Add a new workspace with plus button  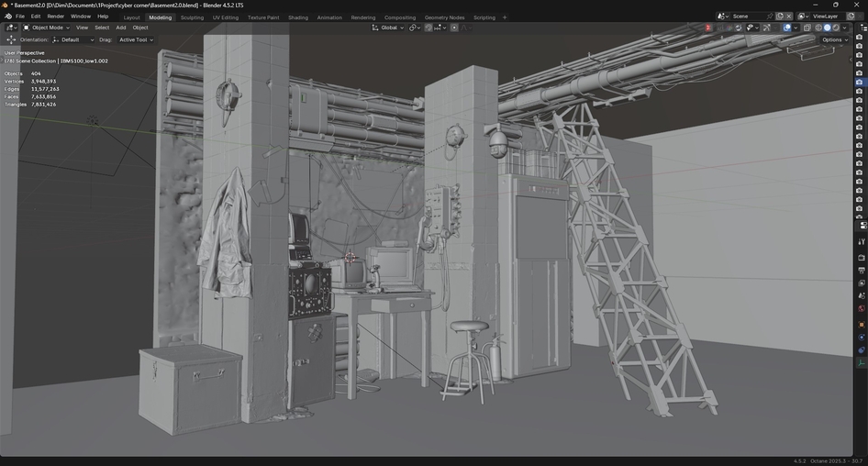(504, 17)
